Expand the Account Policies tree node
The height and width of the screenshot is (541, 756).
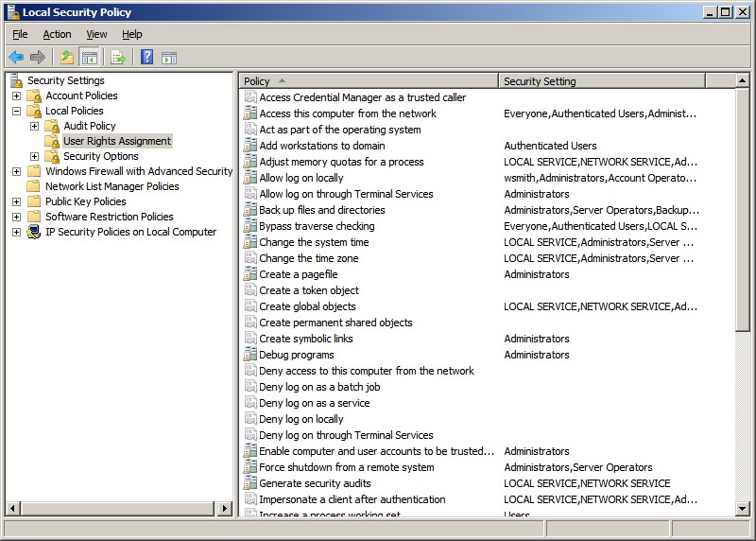(x=16, y=96)
